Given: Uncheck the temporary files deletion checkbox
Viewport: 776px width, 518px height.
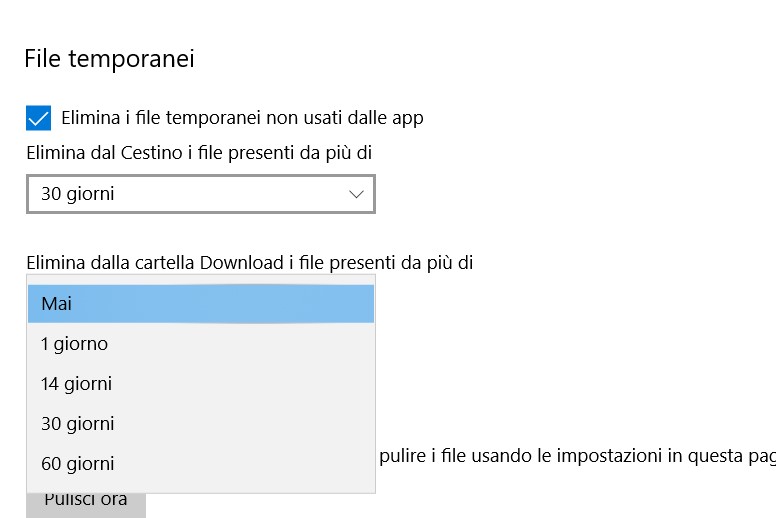Looking at the screenshot, I should [x=39, y=119].
